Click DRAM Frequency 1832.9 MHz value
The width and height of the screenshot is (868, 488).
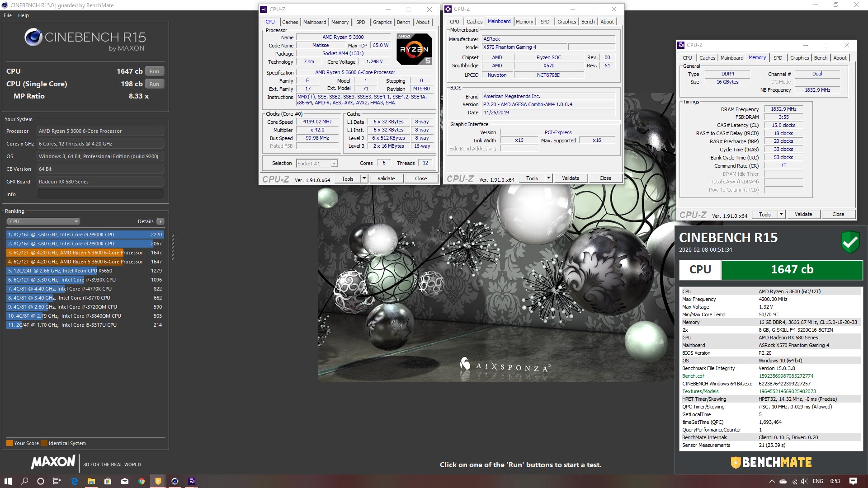[x=783, y=109]
